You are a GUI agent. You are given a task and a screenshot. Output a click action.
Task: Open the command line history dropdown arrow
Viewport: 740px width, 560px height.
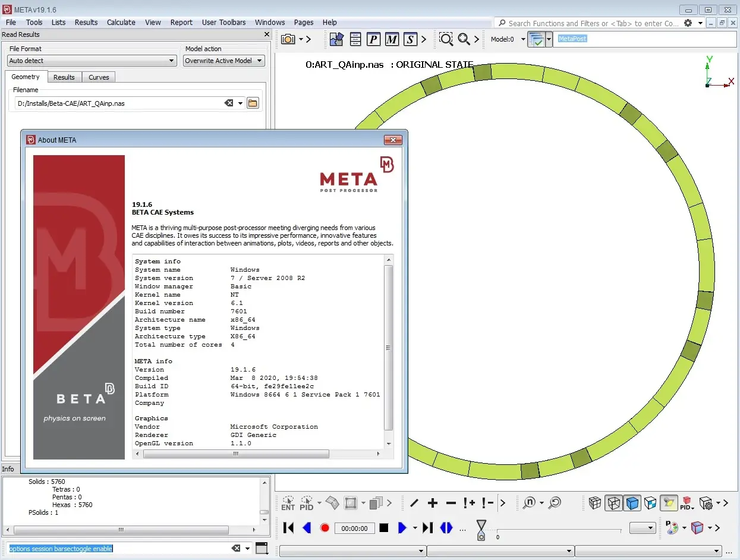point(247,549)
